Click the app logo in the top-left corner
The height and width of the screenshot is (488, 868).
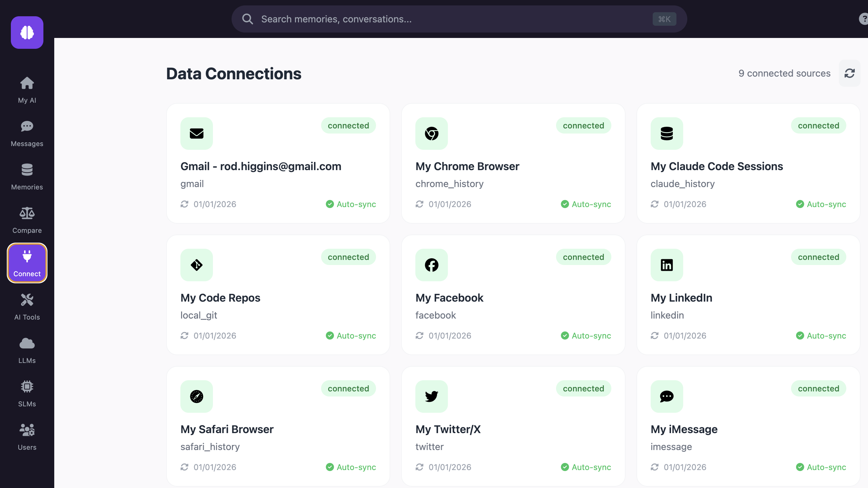pyautogui.click(x=27, y=32)
